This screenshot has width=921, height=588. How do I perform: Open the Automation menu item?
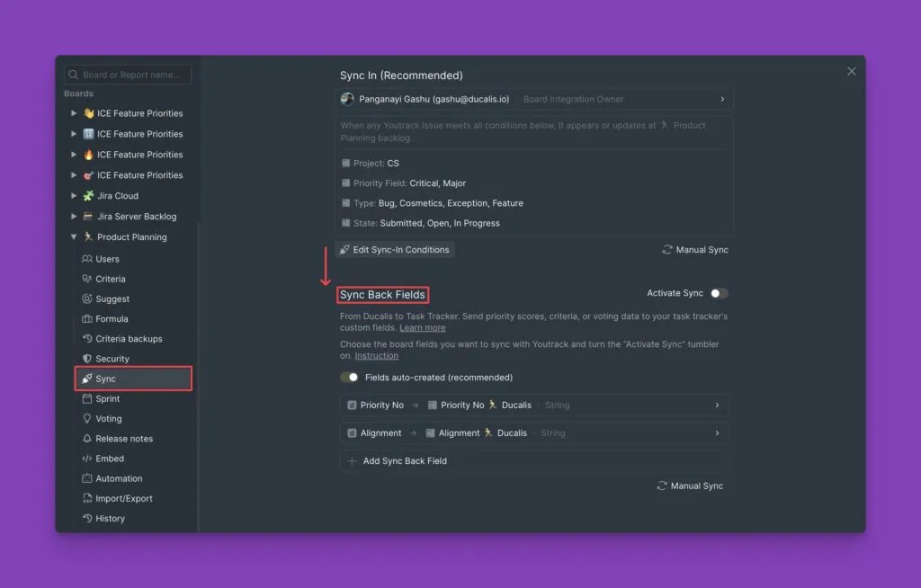pos(119,478)
